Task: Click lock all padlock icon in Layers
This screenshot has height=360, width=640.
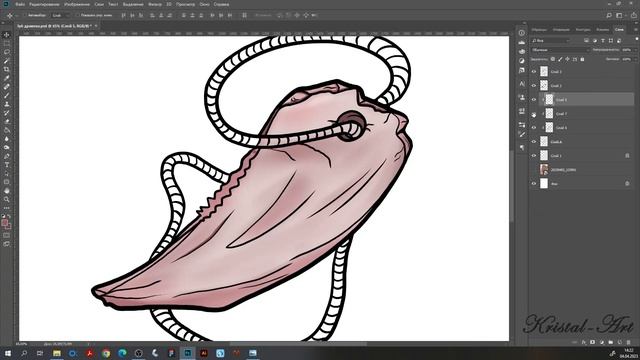Action: (x=582, y=59)
